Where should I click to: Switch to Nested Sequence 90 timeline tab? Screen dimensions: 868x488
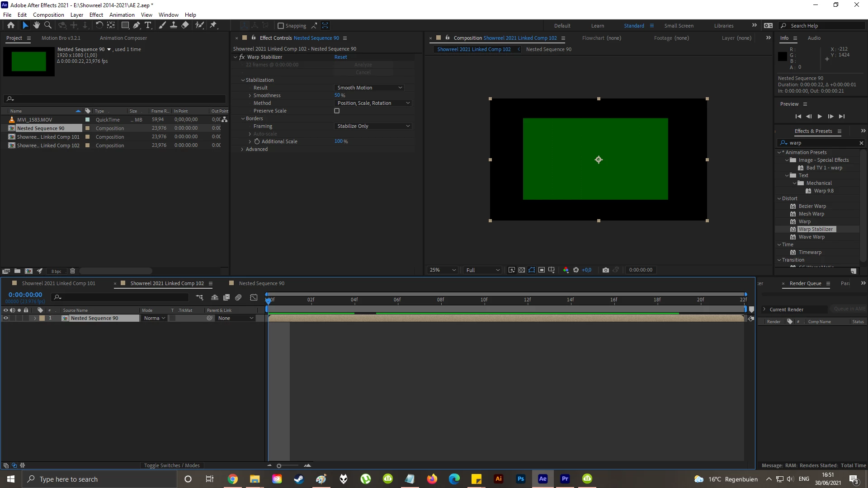point(261,283)
